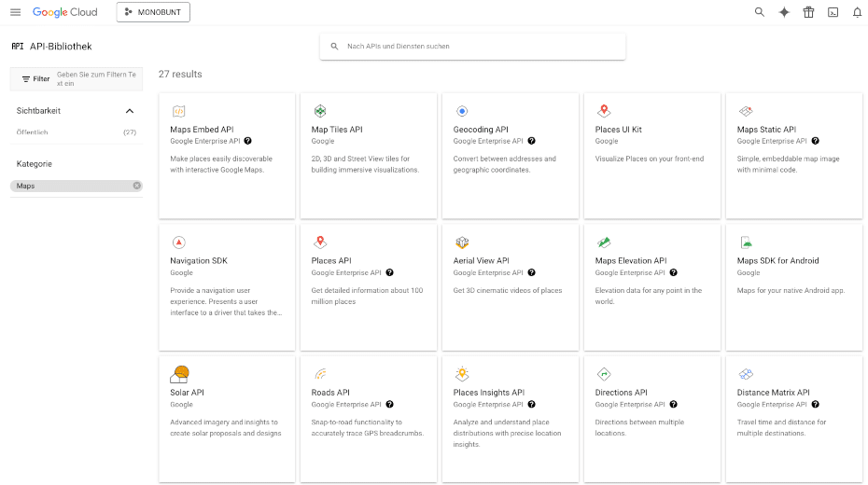Click the Solar API icon
The image size is (868, 485).
tap(179, 374)
